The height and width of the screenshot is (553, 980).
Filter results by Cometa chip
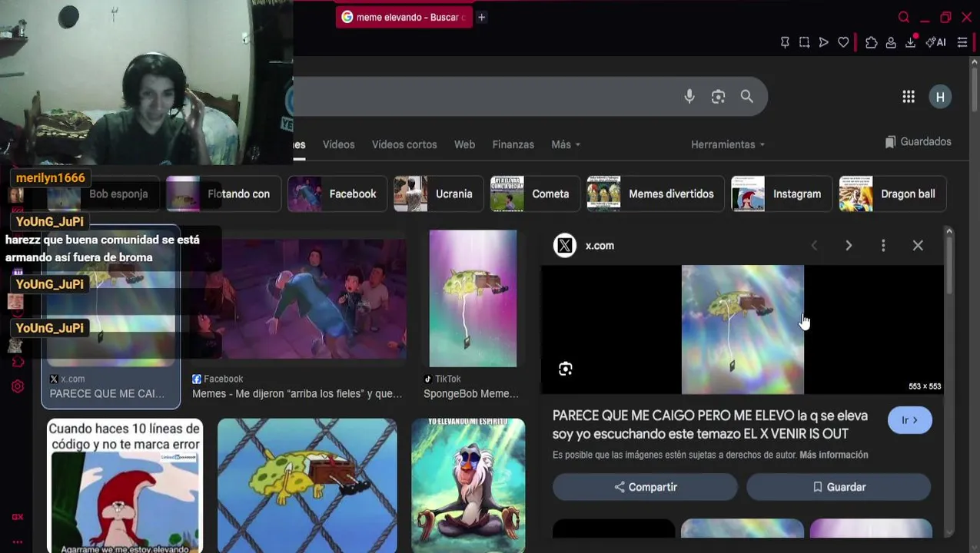pyautogui.click(x=535, y=194)
